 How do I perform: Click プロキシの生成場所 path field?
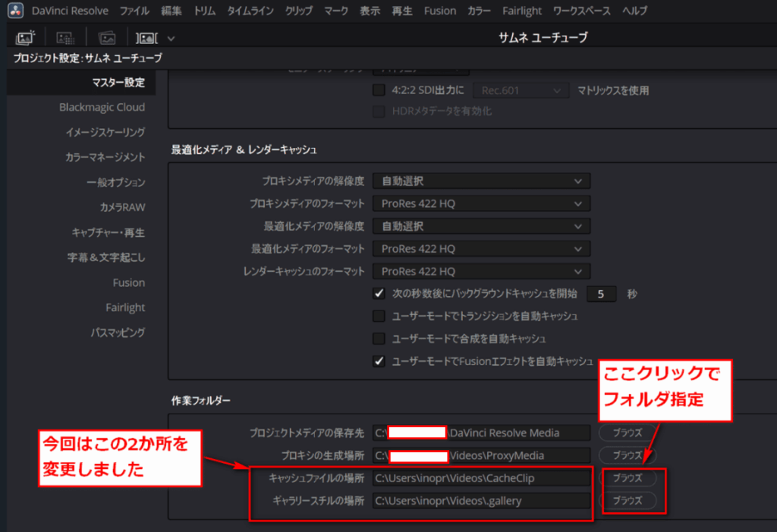coord(481,455)
